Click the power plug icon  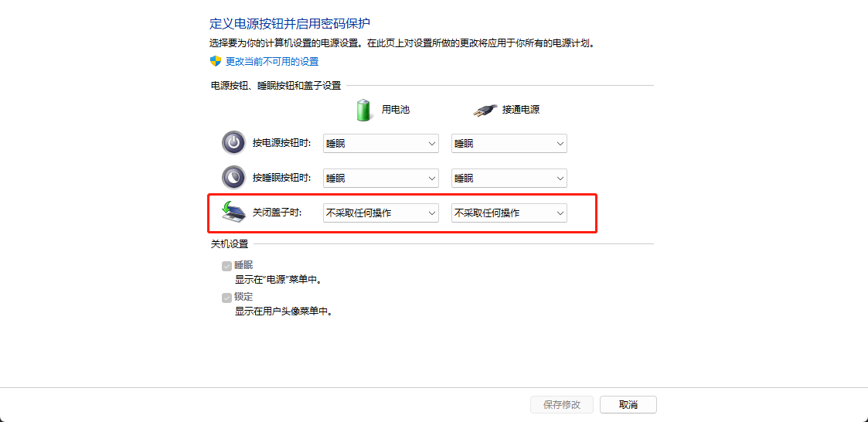coord(485,111)
